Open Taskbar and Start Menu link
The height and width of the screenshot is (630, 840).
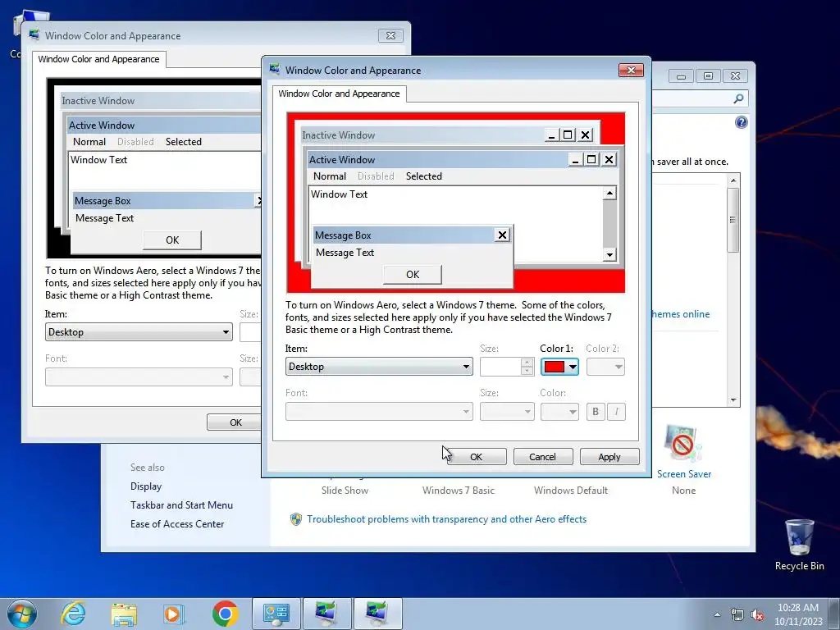coord(181,505)
